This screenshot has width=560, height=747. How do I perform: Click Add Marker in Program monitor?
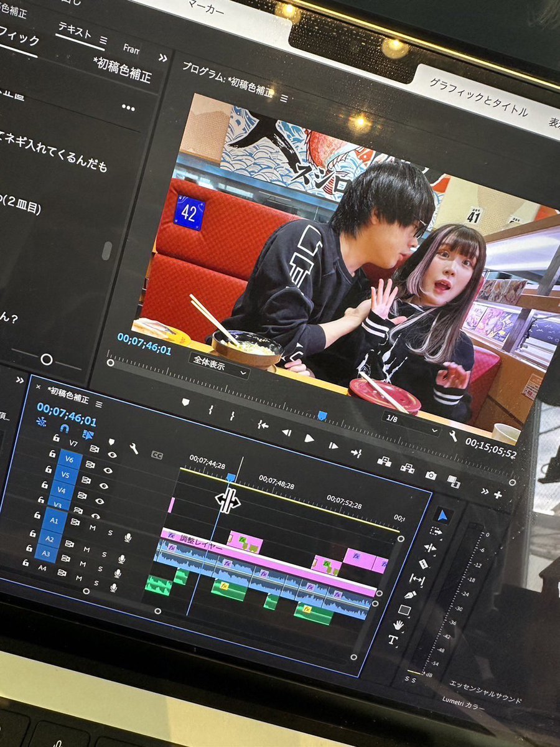click(185, 402)
